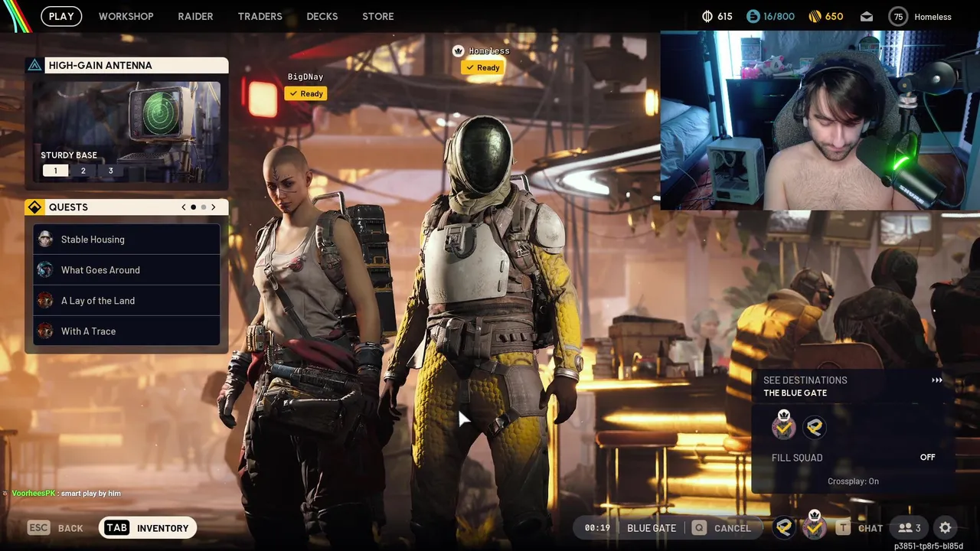Select Sturdy Base level 1
Viewport: 980px width, 551px height.
(55, 171)
